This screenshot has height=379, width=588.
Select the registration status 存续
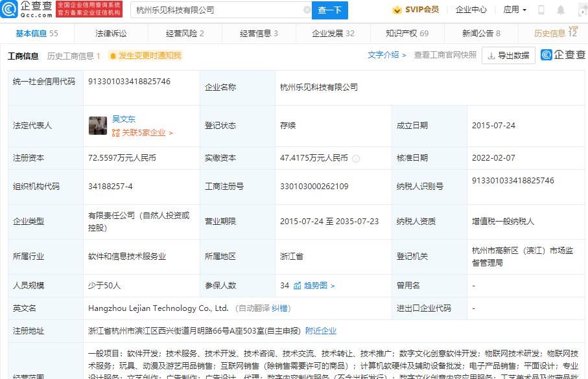point(288,126)
